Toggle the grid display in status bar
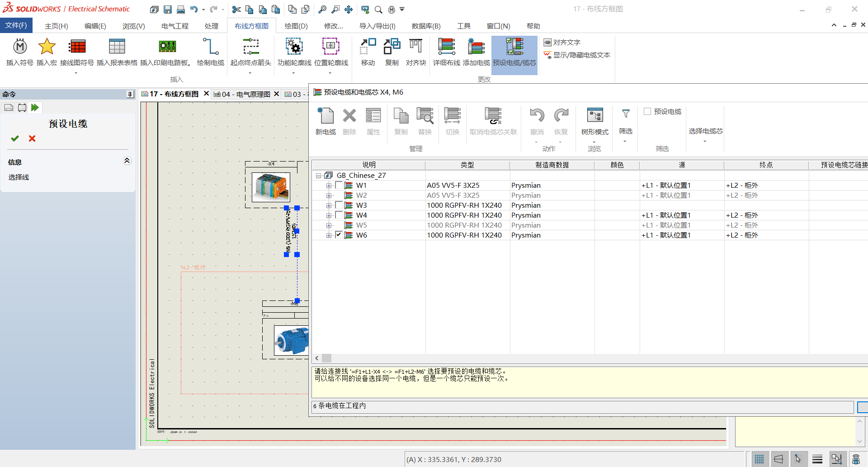The height and width of the screenshot is (467, 868). point(759,459)
